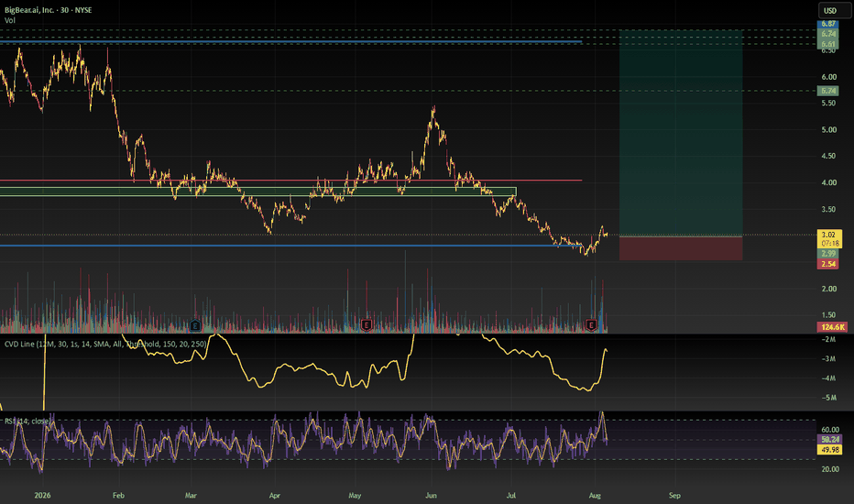854x504 pixels.
Task: Click the current price label 3.02
Action: pyautogui.click(x=828, y=235)
